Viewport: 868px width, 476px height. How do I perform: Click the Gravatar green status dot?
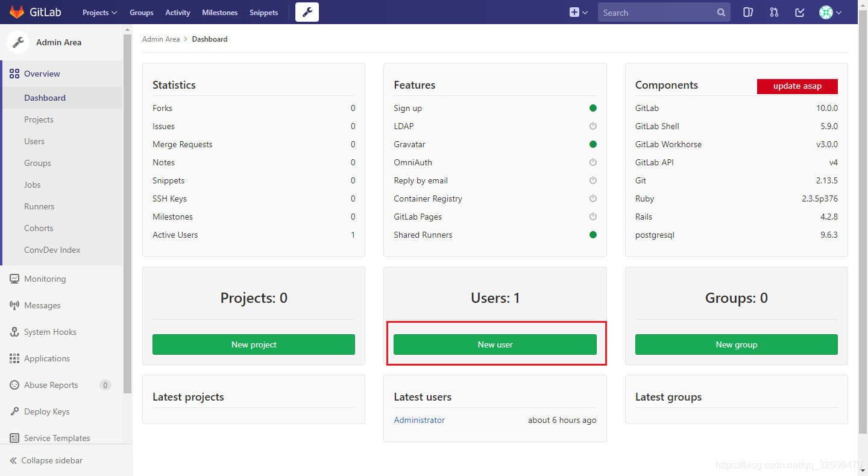click(593, 144)
